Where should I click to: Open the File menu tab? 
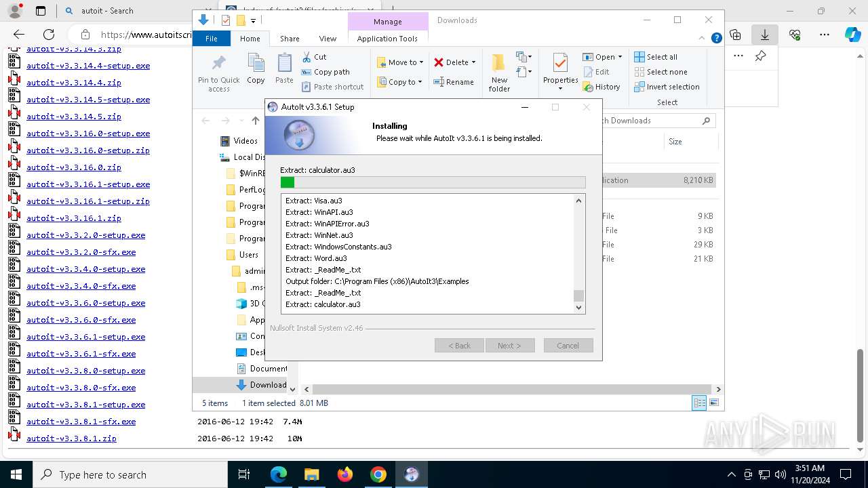pos(211,39)
